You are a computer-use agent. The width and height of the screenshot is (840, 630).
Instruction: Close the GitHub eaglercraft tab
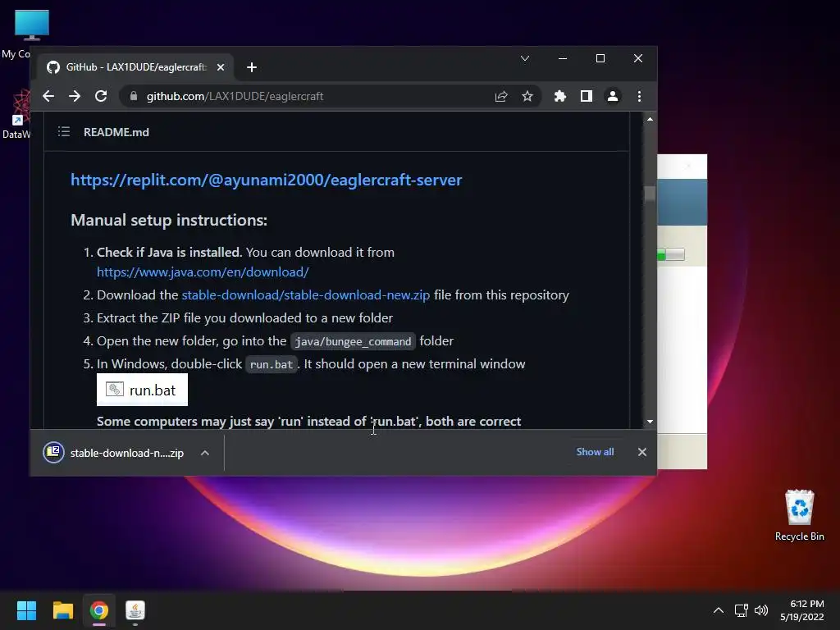221,67
